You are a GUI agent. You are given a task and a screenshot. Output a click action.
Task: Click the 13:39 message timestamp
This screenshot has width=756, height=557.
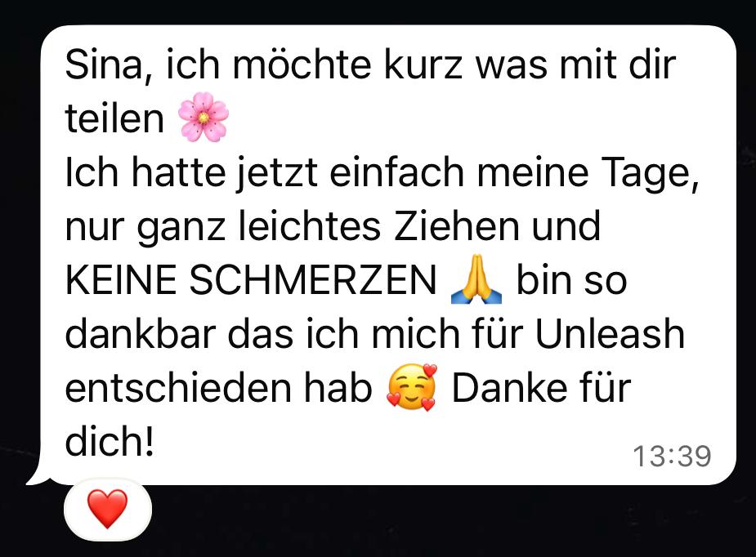672,456
